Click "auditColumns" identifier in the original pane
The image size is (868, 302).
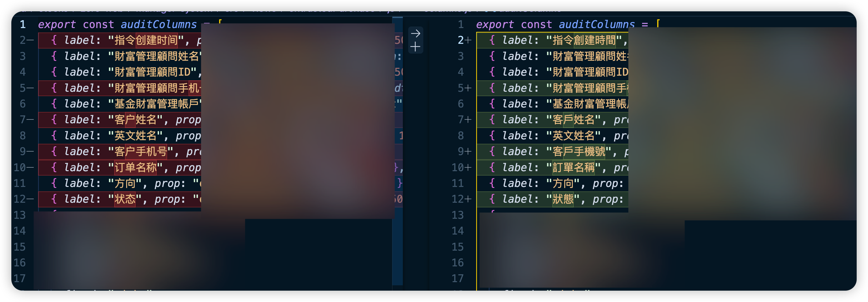click(158, 25)
